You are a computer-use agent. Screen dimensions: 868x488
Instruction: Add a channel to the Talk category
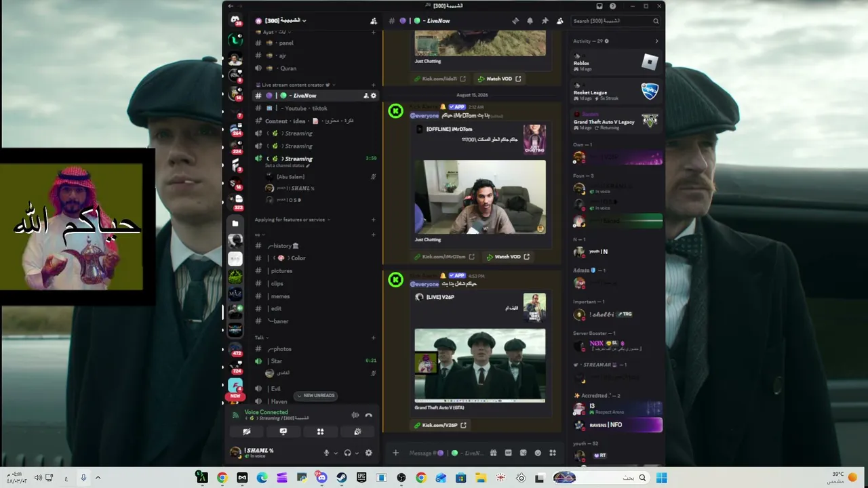pos(374,338)
